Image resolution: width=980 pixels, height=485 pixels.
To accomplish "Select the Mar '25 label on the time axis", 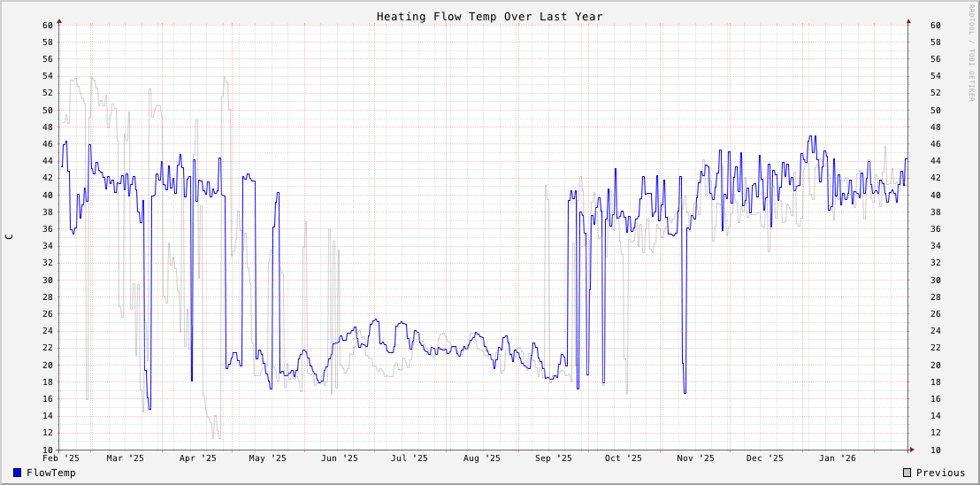I will 125,458.
